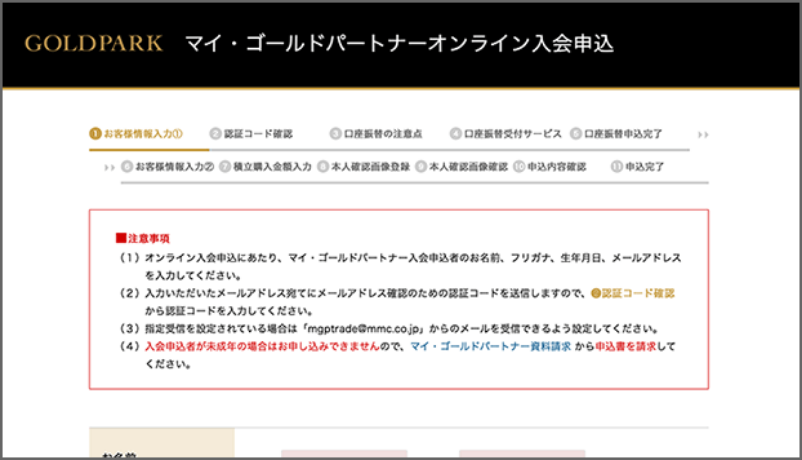Click the first name input field at bottom
The image size is (802, 460).
click(x=344, y=454)
